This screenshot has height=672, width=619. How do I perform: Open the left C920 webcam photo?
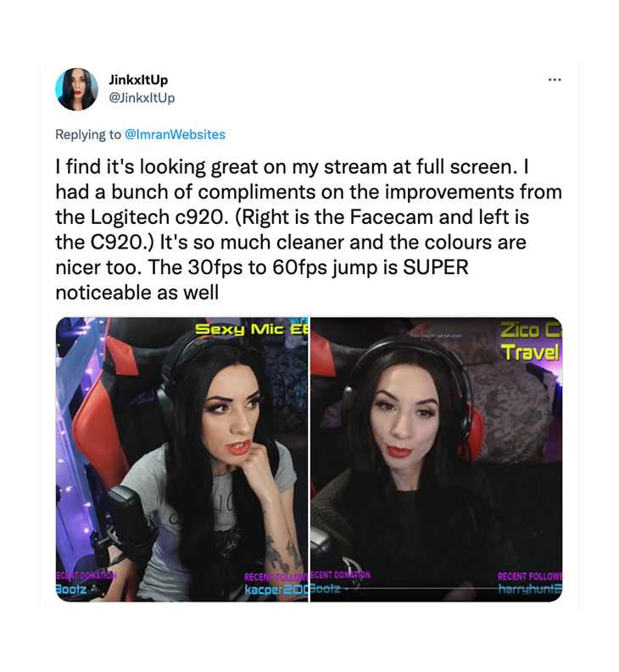pos(181,459)
